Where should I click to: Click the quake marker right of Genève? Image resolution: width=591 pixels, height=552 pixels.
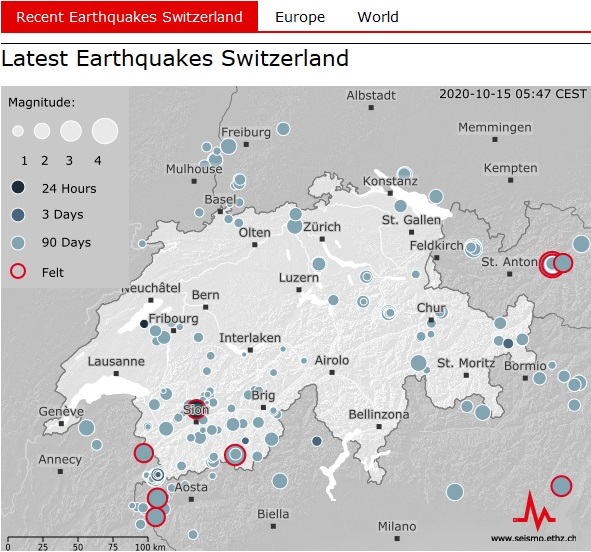click(86, 428)
